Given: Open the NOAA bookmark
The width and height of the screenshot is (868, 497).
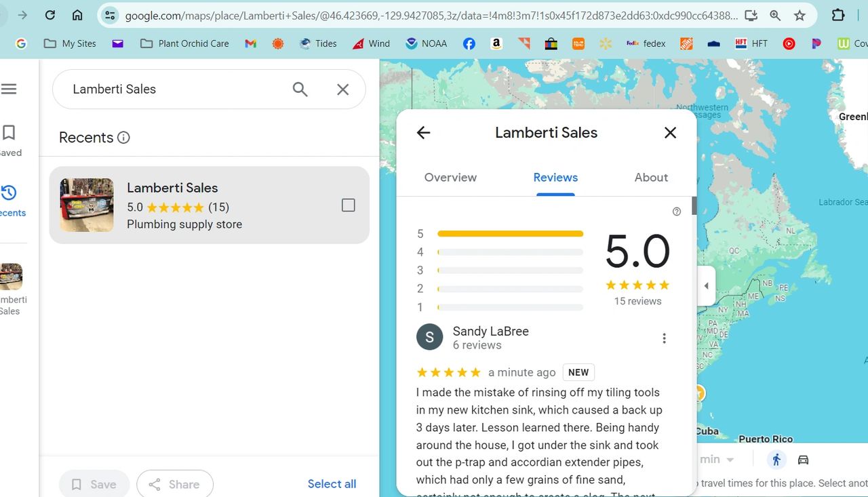Looking at the screenshot, I should pyautogui.click(x=427, y=43).
